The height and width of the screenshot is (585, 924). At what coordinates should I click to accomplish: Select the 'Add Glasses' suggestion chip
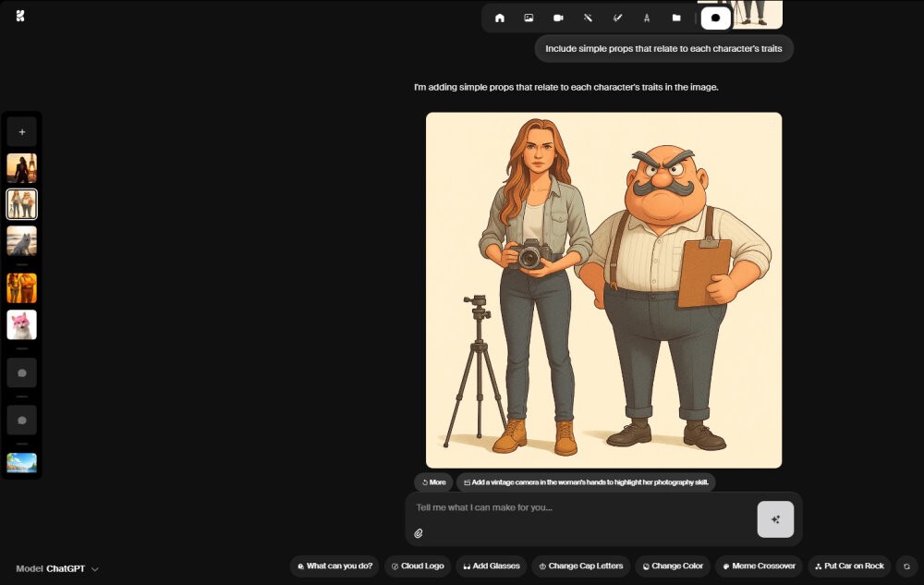[492, 567]
